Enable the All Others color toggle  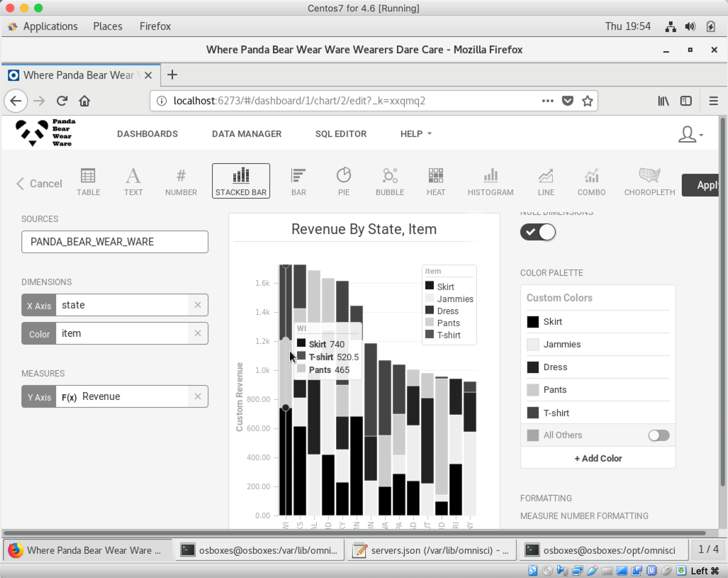pos(659,435)
